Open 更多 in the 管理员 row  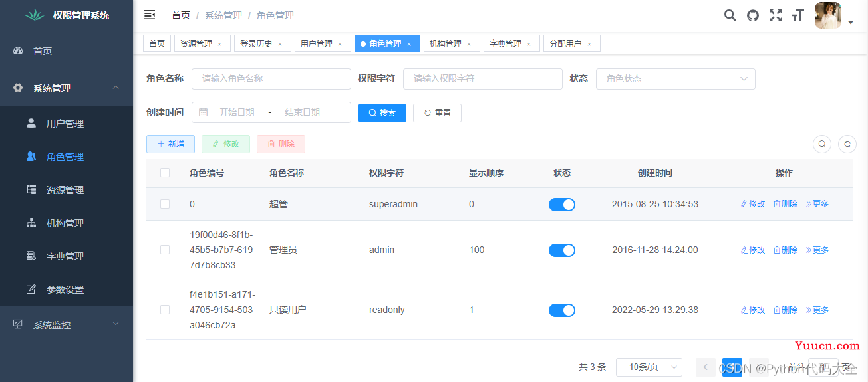tap(817, 250)
